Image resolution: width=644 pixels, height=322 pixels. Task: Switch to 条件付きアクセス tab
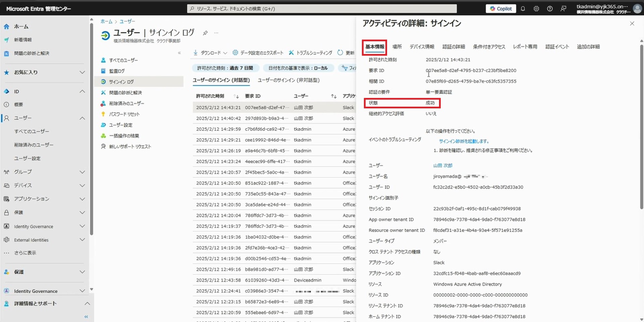[489, 47]
